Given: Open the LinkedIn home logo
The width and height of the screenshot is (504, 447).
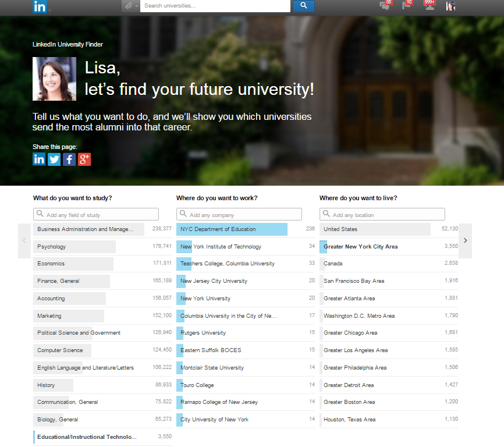Looking at the screenshot, I should 40,6.
